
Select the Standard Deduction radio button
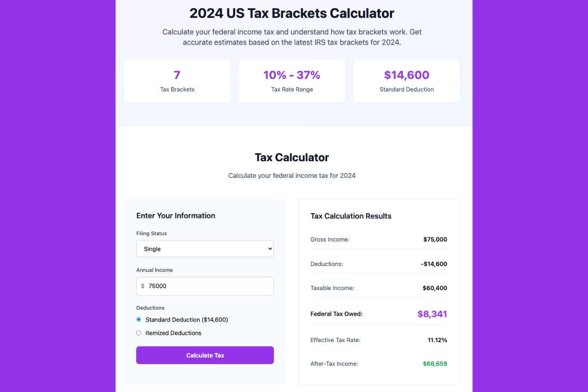[139, 319]
